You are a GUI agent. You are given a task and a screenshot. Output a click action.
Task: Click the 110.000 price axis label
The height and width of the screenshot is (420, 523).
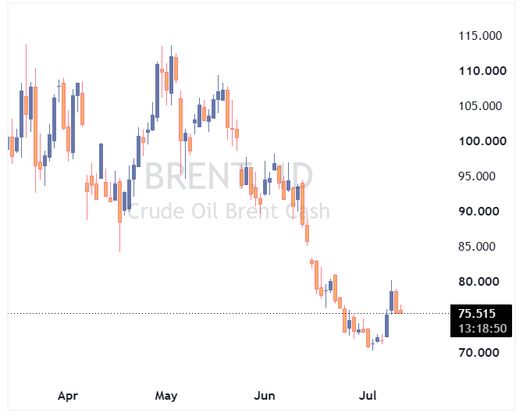click(482, 71)
